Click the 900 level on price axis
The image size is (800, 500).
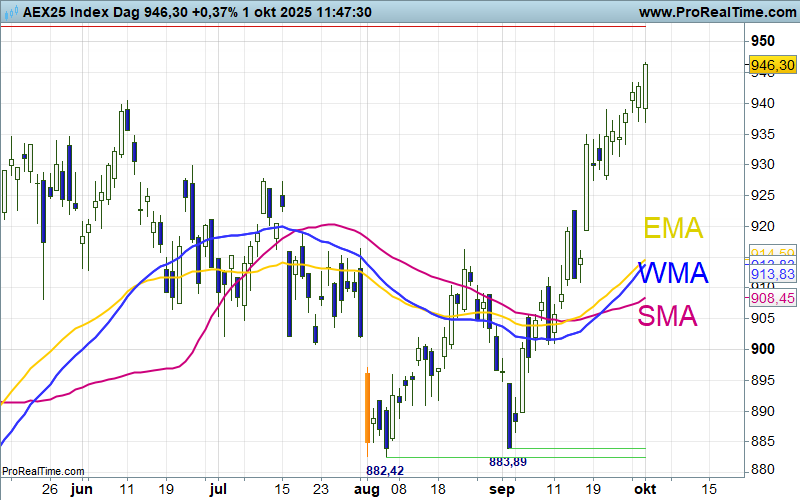point(764,349)
